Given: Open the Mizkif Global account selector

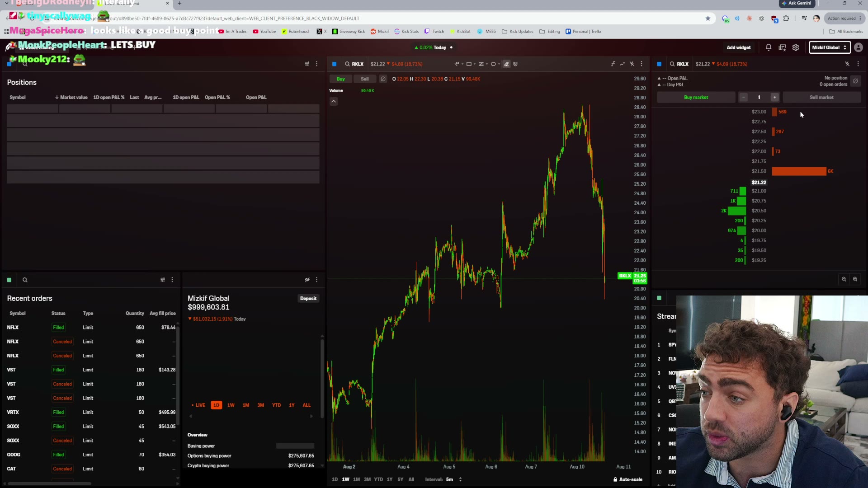Looking at the screenshot, I should 830,47.
